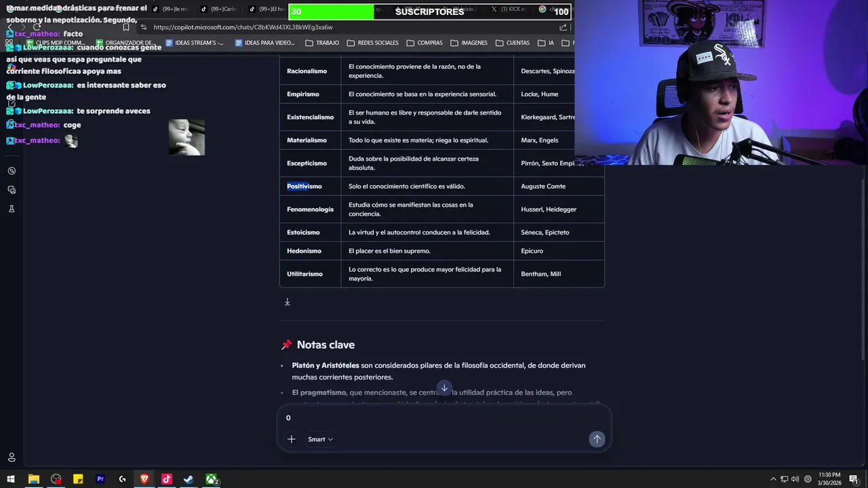868x488 pixels.
Task: Open the Xbox app from the taskbar
Action: [x=212, y=479]
